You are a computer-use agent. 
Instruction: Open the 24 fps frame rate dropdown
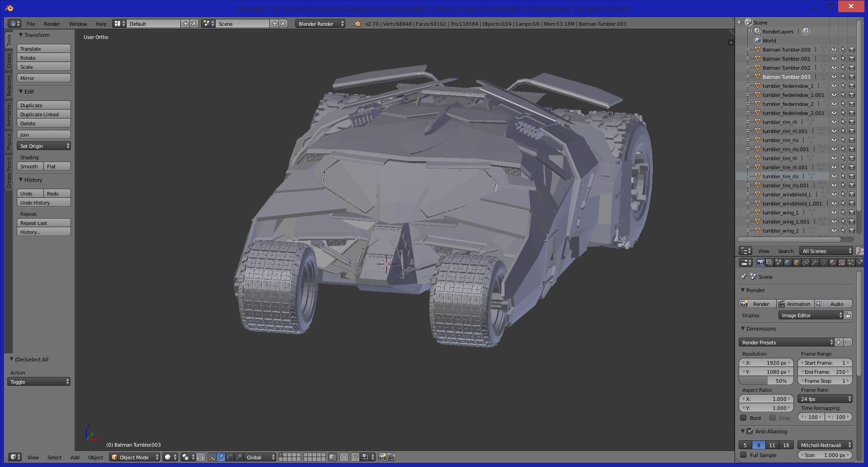point(825,399)
